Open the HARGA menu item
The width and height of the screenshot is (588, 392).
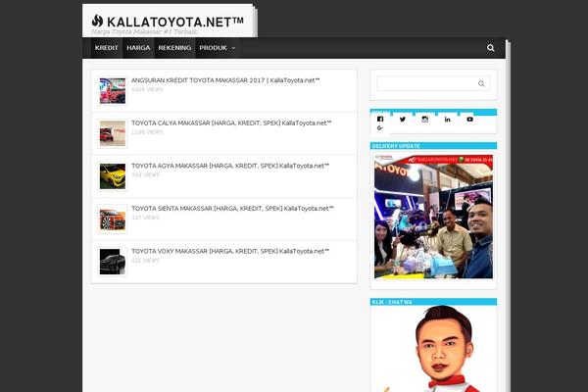[x=138, y=48]
